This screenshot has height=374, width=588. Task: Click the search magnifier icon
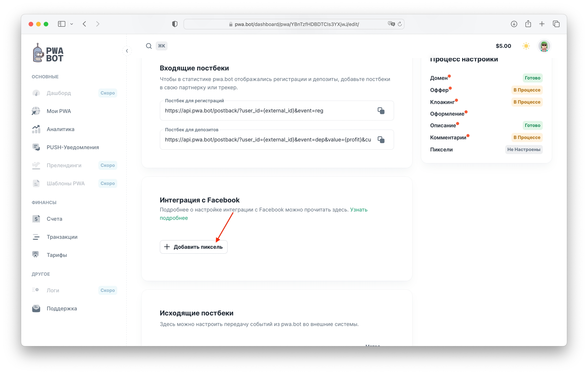coord(149,46)
